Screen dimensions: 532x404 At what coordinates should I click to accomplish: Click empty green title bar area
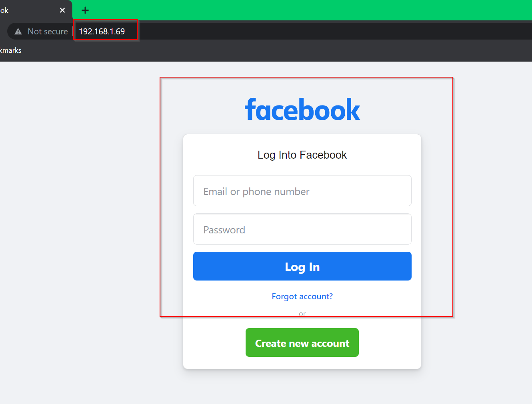pos(312,10)
